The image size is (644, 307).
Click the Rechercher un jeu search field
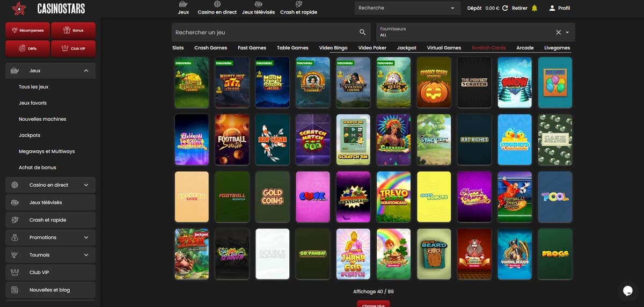click(x=271, y=32)
